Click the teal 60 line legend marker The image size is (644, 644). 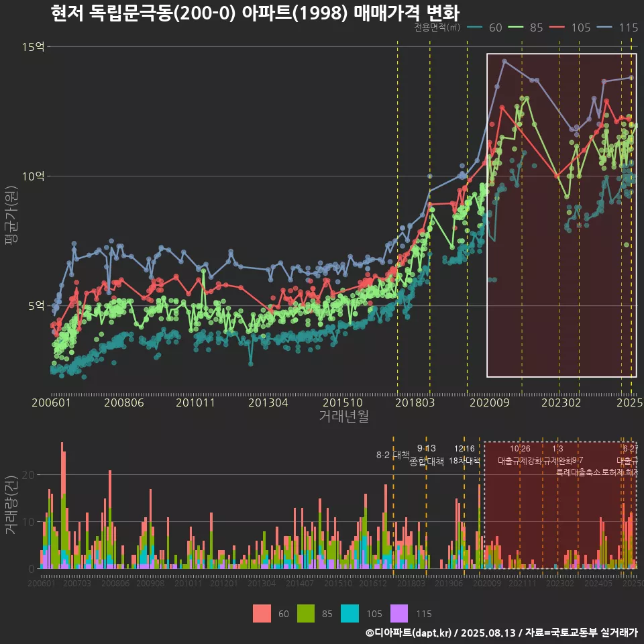coord(475,28)
